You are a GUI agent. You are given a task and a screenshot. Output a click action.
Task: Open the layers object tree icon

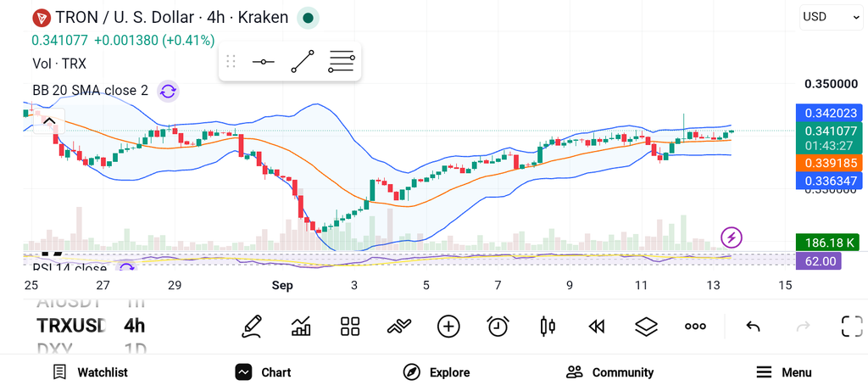coord(646,327)
